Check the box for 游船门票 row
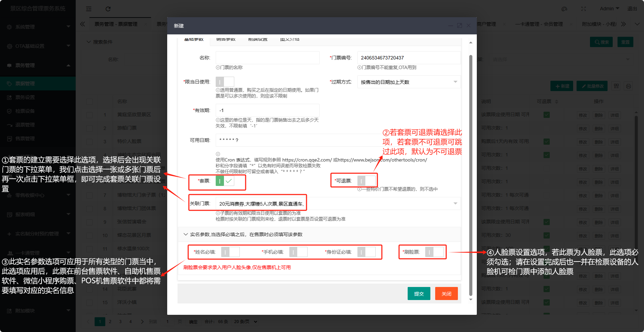 [89, 128]
